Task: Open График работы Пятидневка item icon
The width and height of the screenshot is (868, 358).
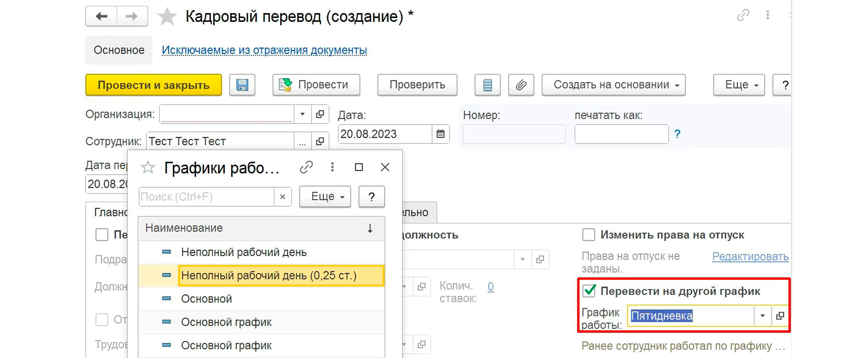Action: [780, 316]
